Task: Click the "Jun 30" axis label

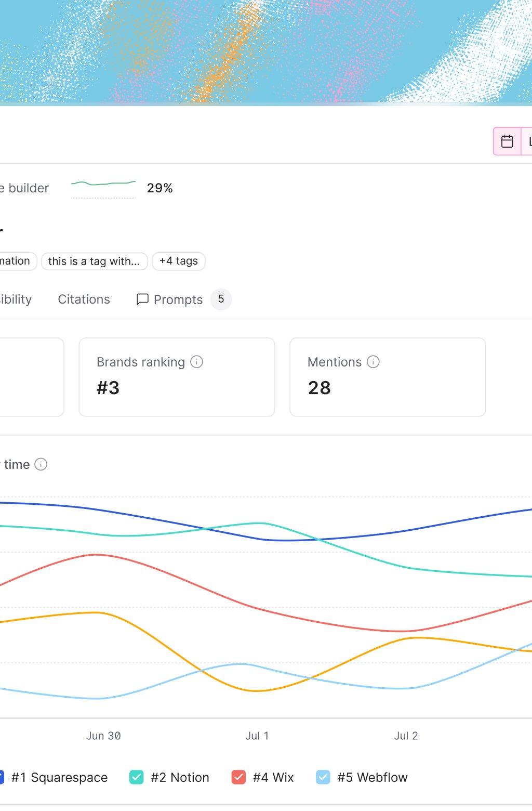Action: (103, 736)
